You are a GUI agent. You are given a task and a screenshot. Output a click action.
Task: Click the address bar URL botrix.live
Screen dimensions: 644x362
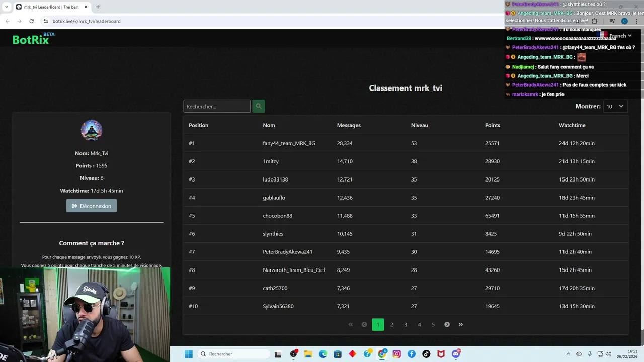(x=87, y=21)
